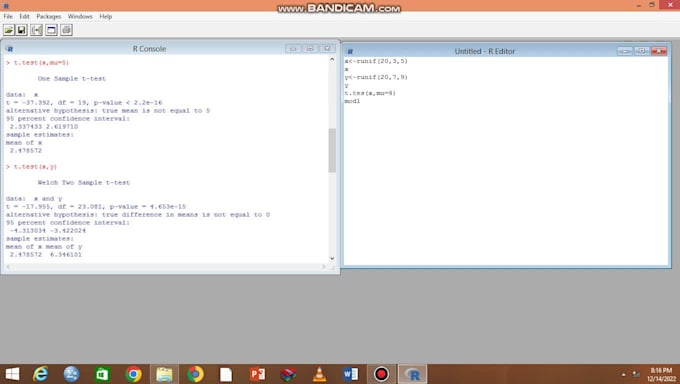Open the Edit menu

[24, 16]
